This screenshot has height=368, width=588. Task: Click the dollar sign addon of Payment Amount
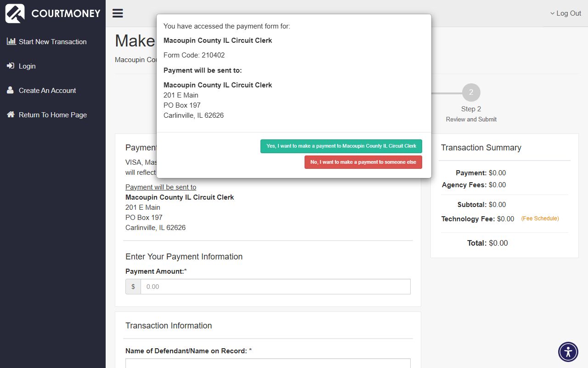pyautogui.click(x=133, y=287)
